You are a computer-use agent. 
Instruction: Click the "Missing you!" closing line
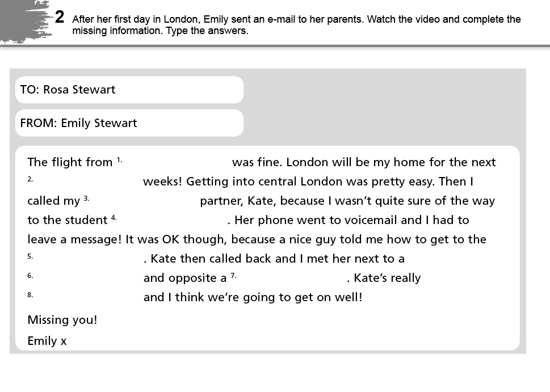[x=62, y=320]
